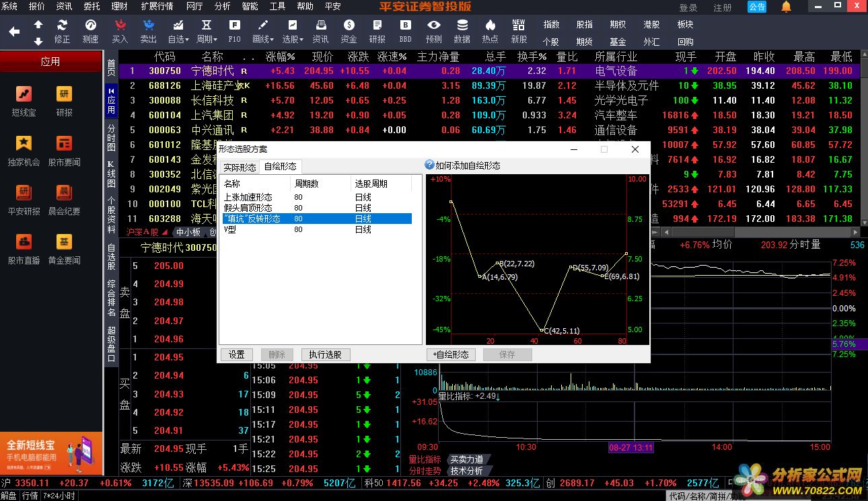
Task: Click the back arrow in the toolbar
Action: [x=14, y=32]
